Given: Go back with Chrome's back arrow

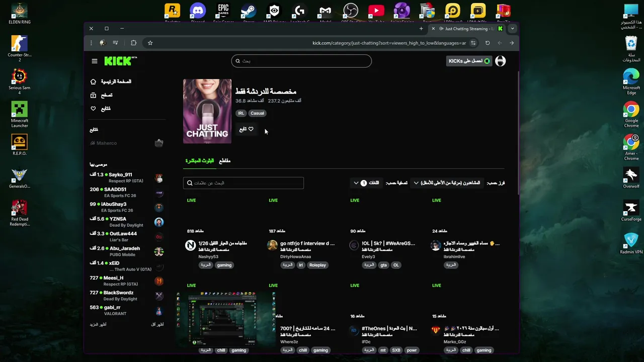Looking at the screenshot, I should point(500,43).
